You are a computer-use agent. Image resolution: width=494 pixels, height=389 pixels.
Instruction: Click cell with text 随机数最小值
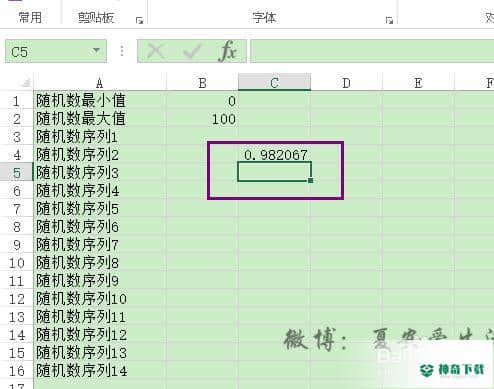100,101
